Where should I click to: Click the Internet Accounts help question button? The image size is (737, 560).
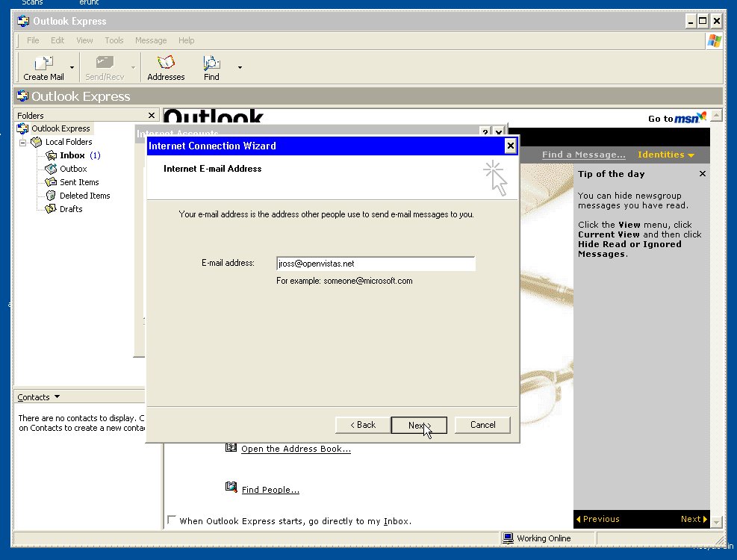485,132
